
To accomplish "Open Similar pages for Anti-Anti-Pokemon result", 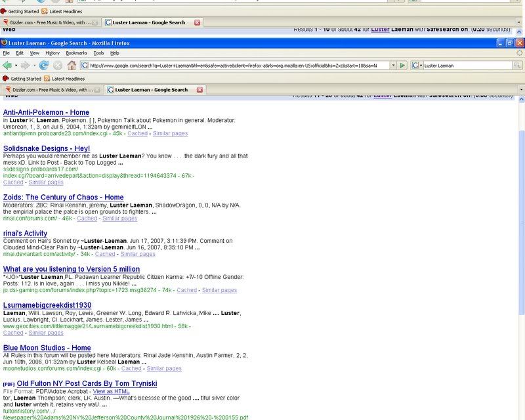I will tap(170, 133).
